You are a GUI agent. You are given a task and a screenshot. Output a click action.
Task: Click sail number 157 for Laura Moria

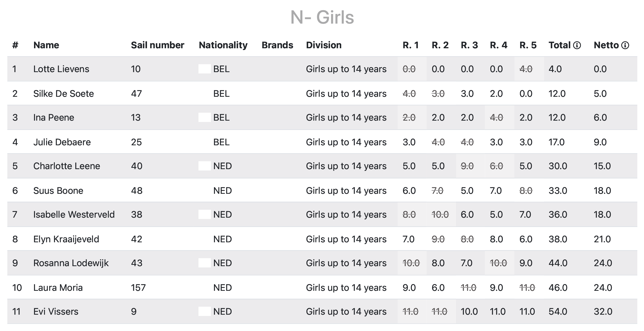click(138, 288)
